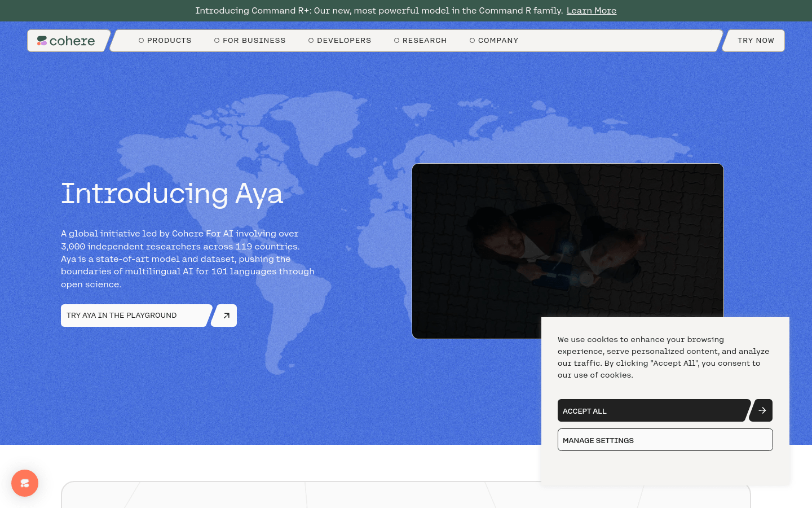
Task: Open the Developers menu
Action: (339, 41)
